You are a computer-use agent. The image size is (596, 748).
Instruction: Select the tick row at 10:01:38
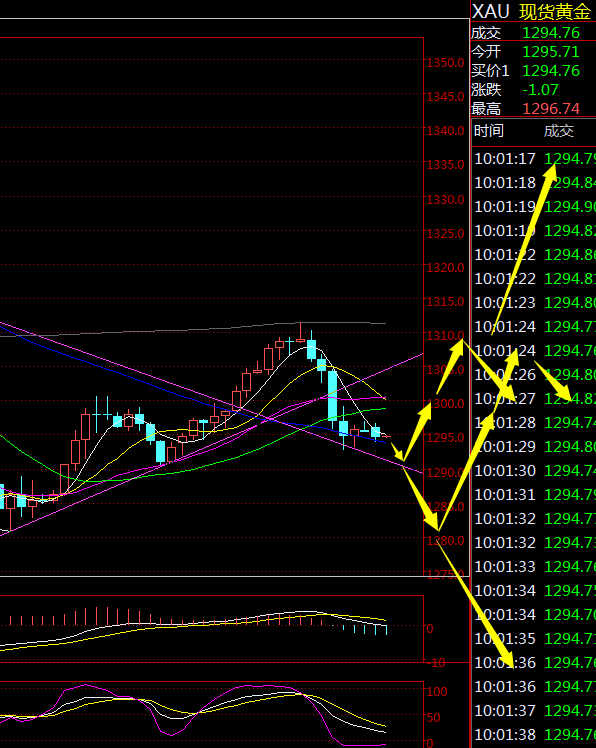point(534,734)
